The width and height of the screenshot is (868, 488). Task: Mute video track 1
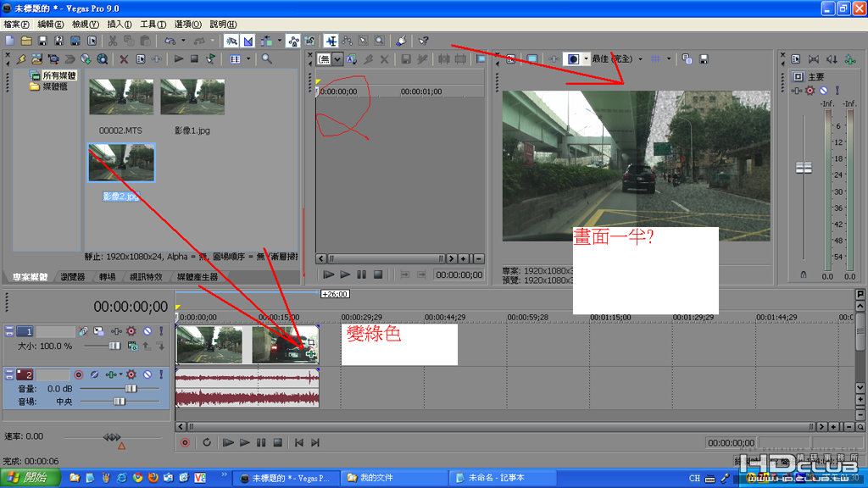[147, 331]
